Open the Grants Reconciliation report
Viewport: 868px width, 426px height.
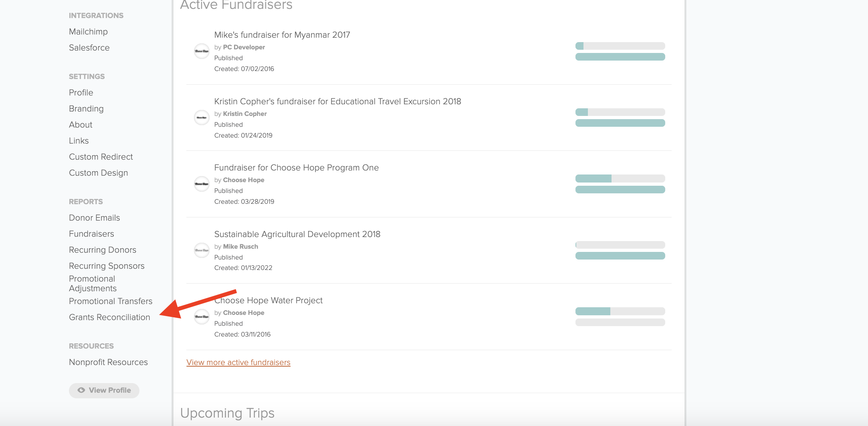109,317
